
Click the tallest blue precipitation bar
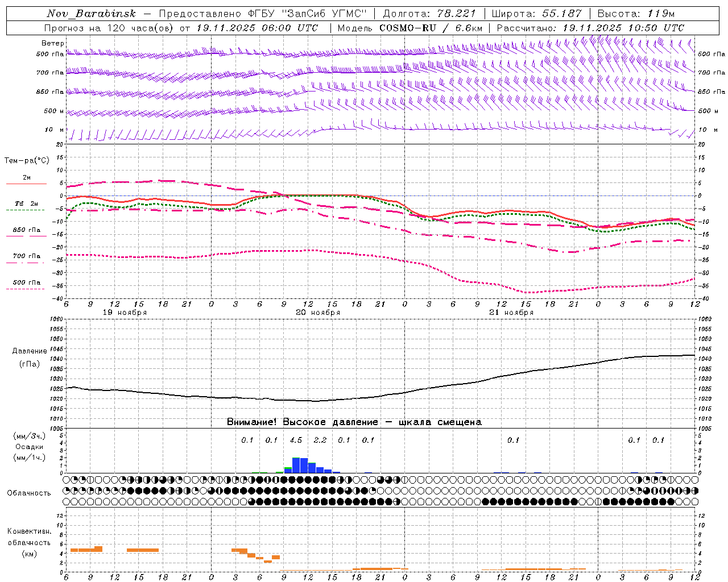(296, 465)
